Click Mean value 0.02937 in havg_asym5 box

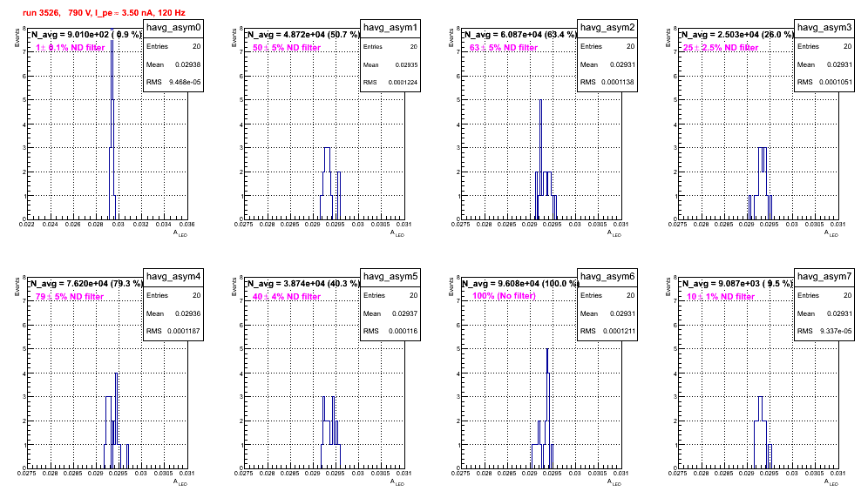point(404,313)
